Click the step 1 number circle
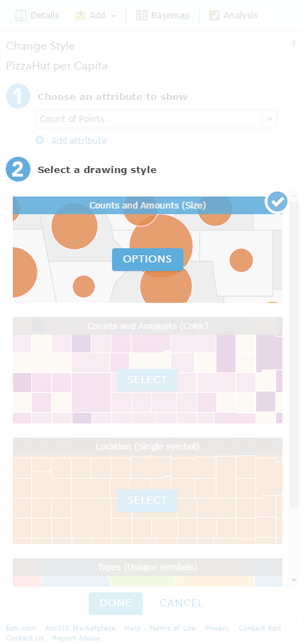Screen dimensions: 303x644 tap(18, 96)
